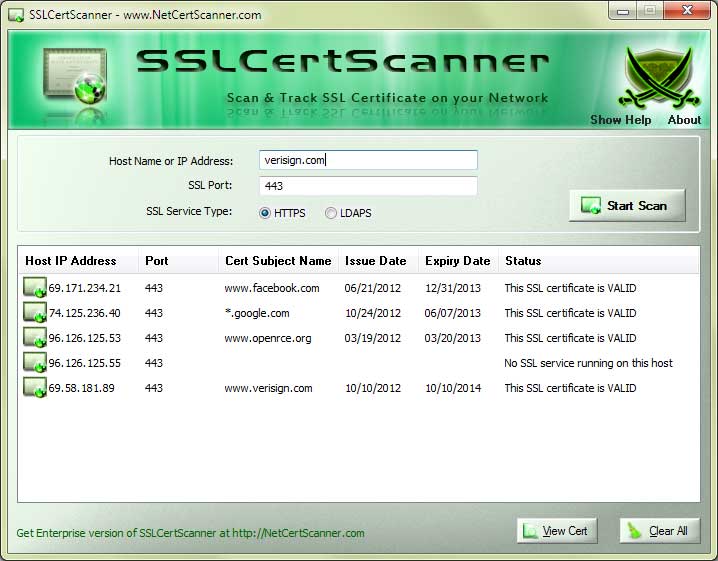The image size is (718, 561).
Task: Sort by Status column header
Action: point(599,261)
